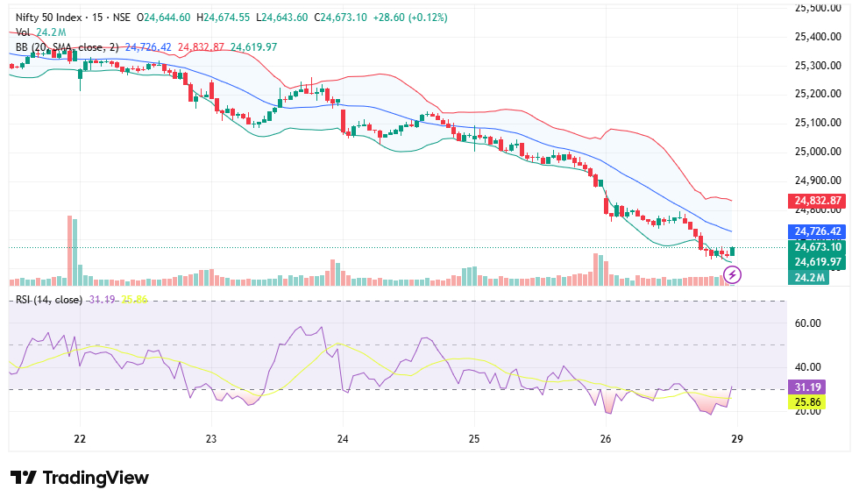Click the purple RSI value tag 31.19
The image size is (852, 504).
(x=807, y=387)
